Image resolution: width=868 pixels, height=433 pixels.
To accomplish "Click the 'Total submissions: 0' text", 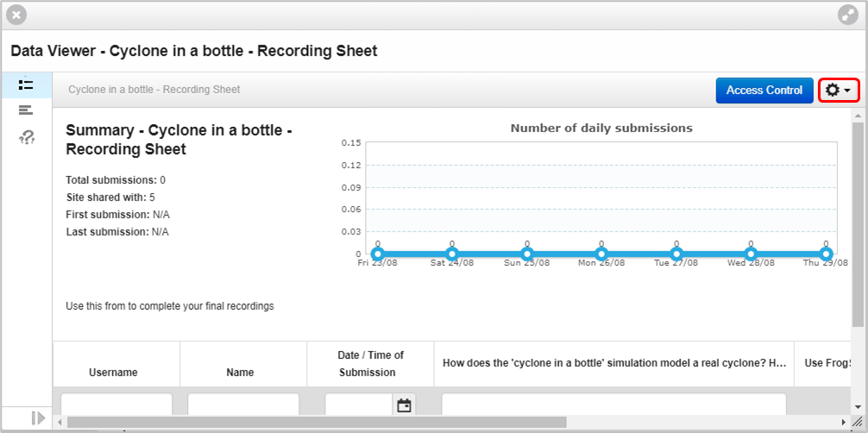I will pyautogui.click(x=116, y=180).
